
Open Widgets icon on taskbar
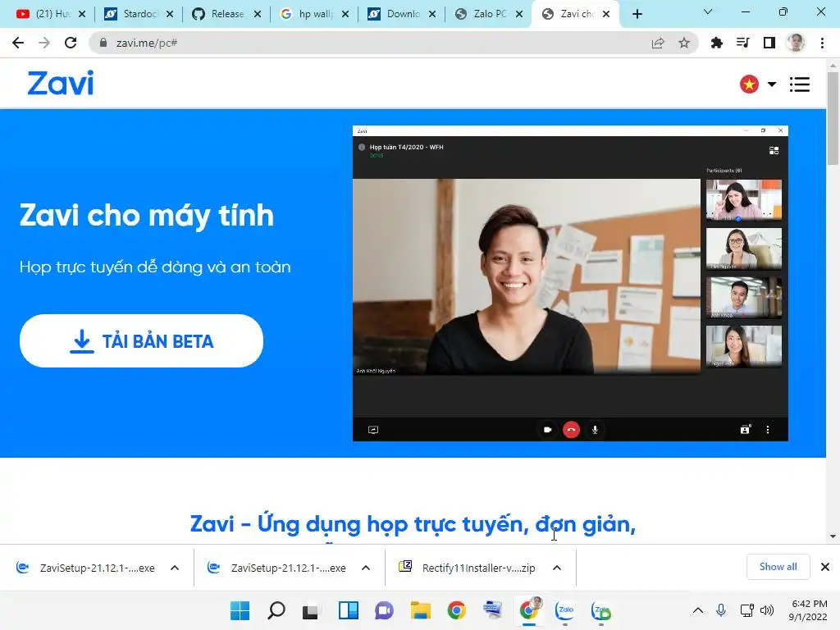348,610
